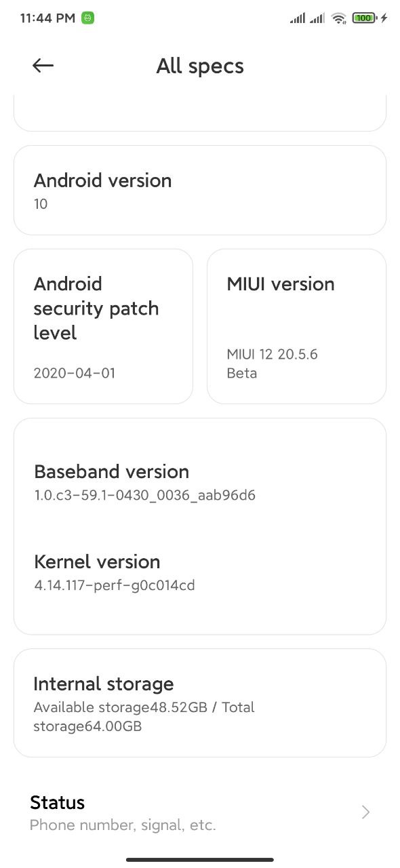This screenshot has width=400, height=868.
Task: Tap the charging bolt icon
Action: coord(384,18)
